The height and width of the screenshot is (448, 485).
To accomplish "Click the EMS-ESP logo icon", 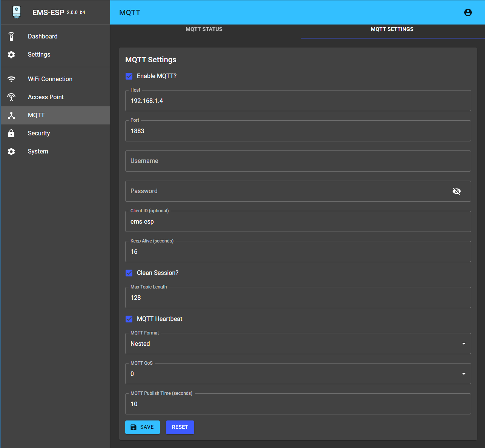I will click(x=16, y=12).
